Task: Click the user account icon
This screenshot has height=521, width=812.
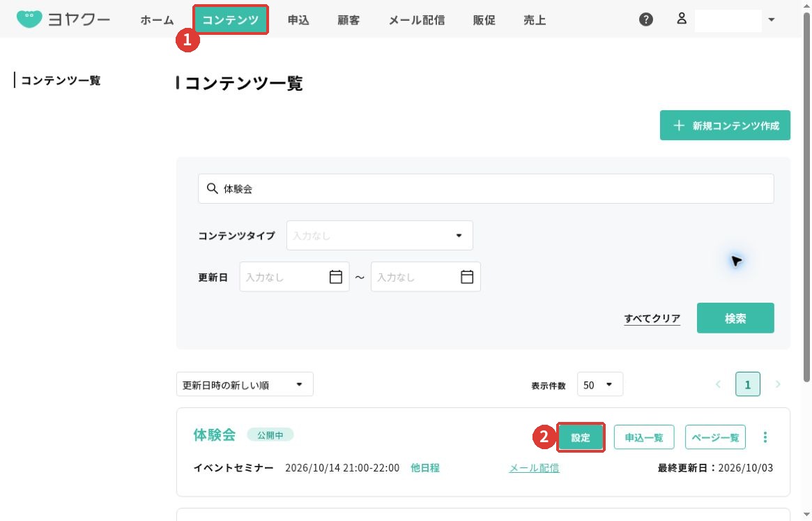Action: 682,20
